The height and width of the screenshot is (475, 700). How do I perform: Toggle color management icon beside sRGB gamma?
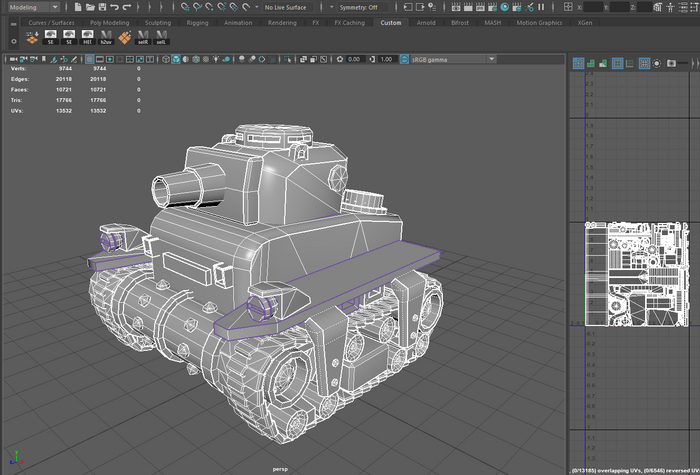(404, 59)
